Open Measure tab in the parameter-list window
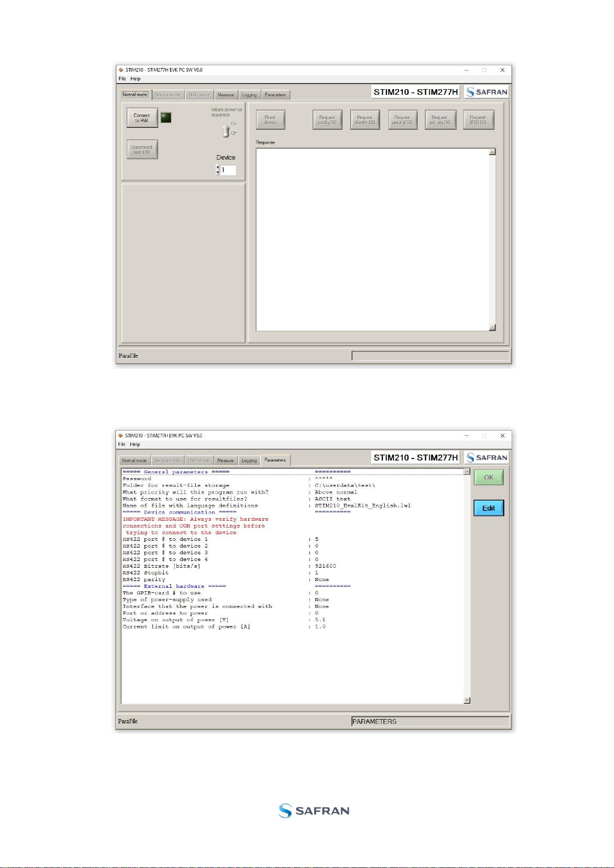The height and width of the screenshot is (868, 614). (226, 461)
